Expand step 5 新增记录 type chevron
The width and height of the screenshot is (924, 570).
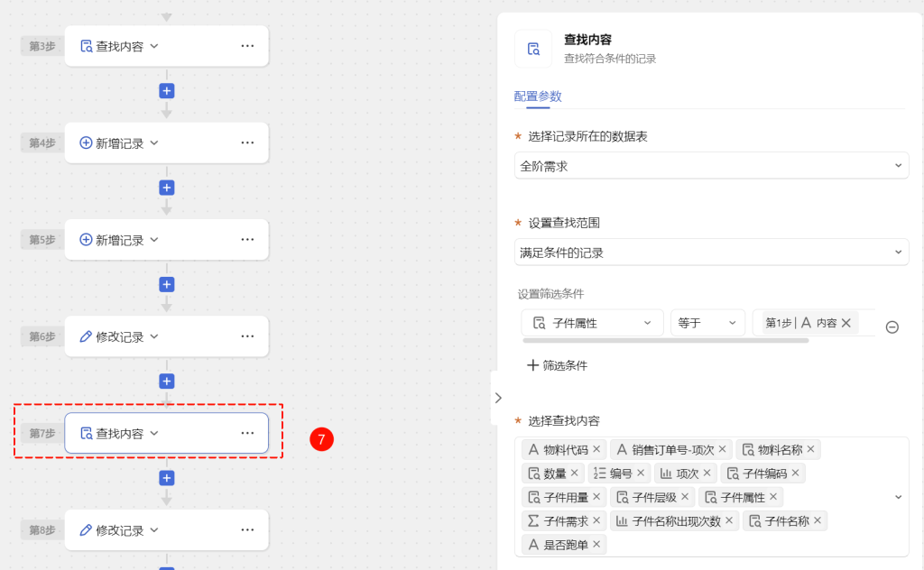tap(154, 240)
